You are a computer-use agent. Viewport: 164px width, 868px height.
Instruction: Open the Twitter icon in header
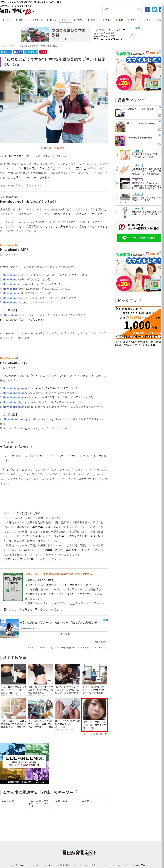click(154, 9)
